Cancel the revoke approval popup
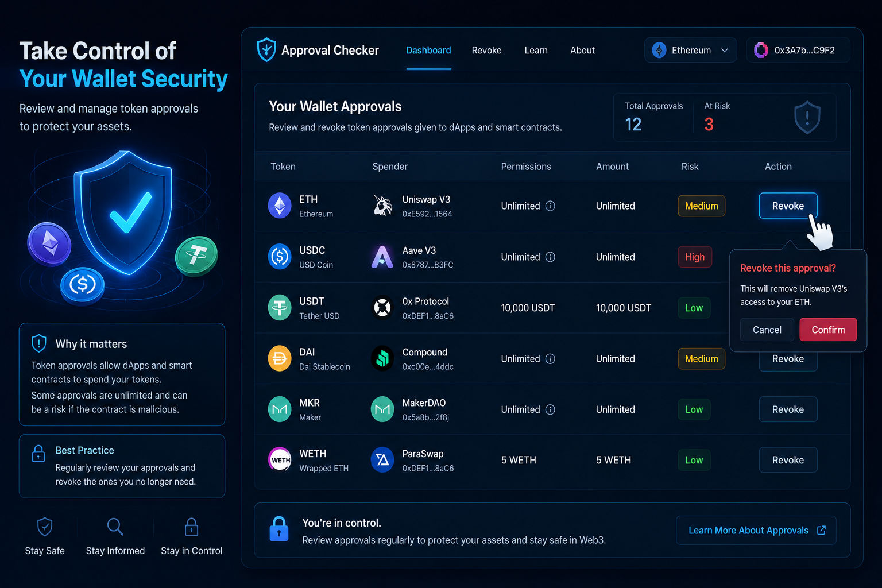 767,330
